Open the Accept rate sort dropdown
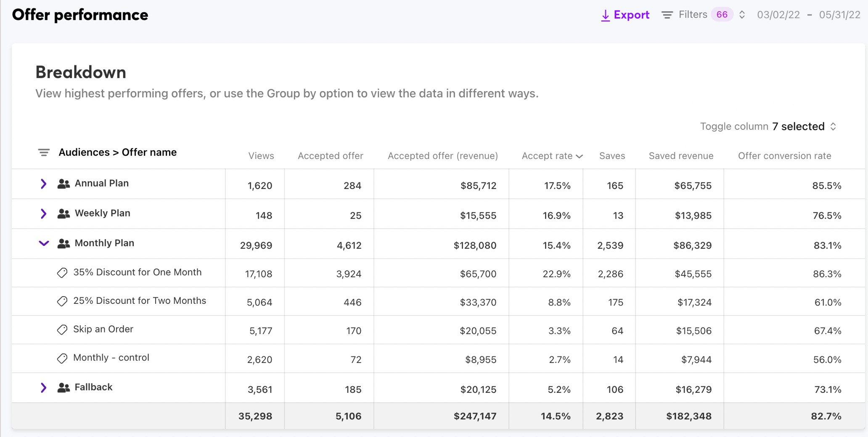868x437 pixels. point(580,156)
